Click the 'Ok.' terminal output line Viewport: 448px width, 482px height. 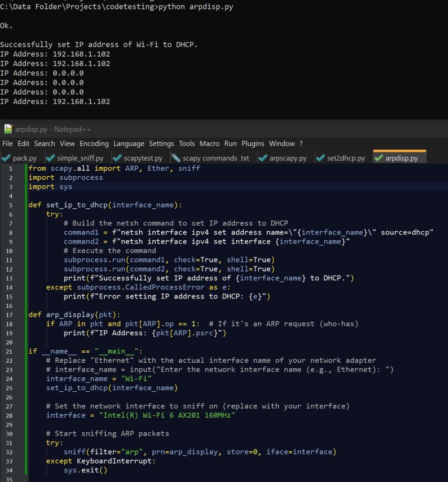pyautogui.click(x=7, y=26)
